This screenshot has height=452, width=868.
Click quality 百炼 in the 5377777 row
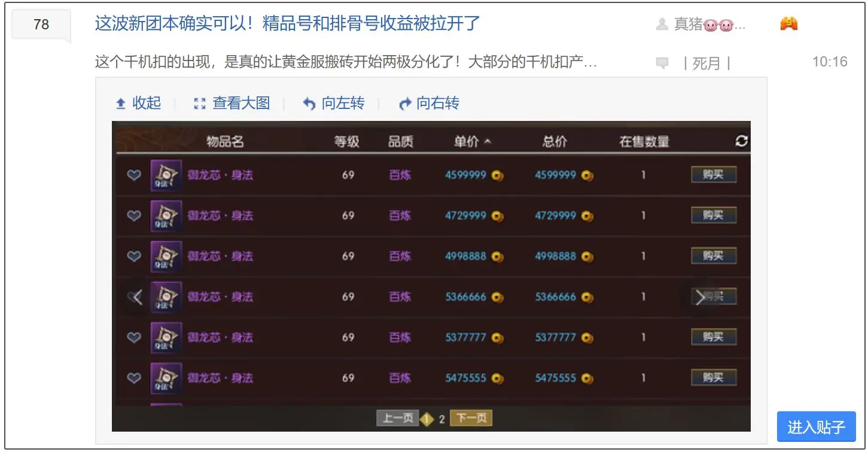[400, 338]
